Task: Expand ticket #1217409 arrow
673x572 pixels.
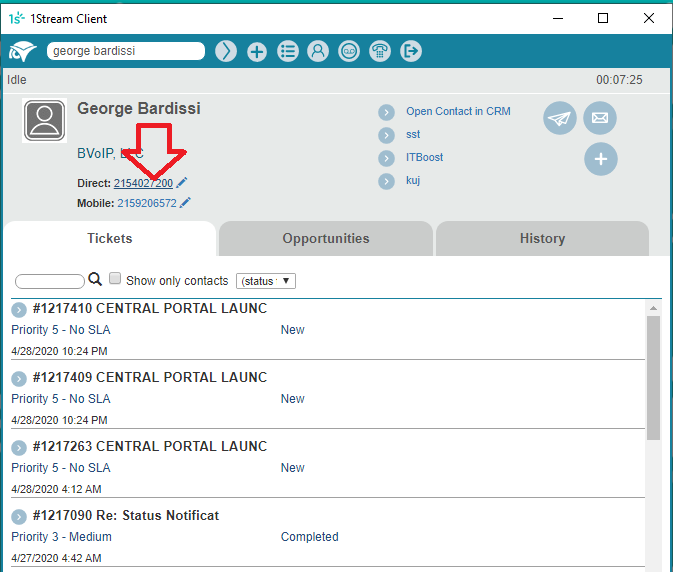Action: [19, 378]
